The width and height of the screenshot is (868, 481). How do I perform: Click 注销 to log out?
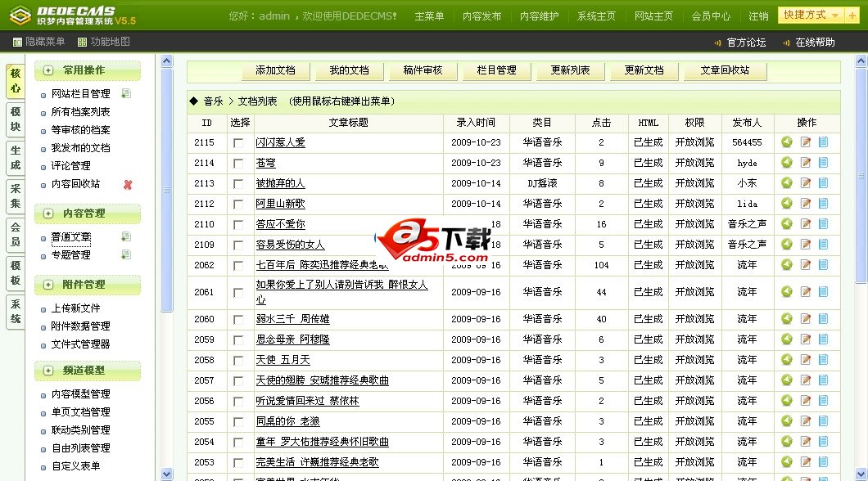click(757, 16)
